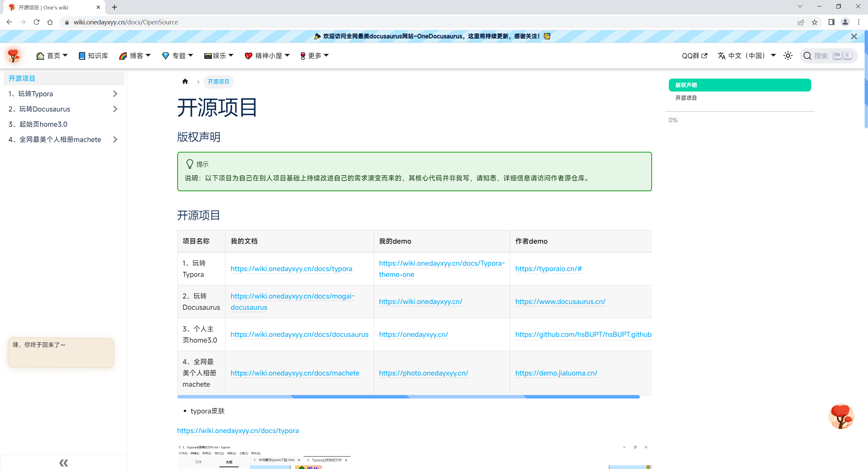Open the QQ群 external link

694,56
